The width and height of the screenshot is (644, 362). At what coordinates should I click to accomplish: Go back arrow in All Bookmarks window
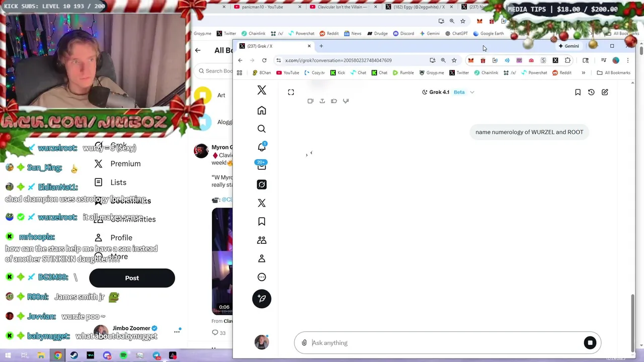(x=198, y=50)
